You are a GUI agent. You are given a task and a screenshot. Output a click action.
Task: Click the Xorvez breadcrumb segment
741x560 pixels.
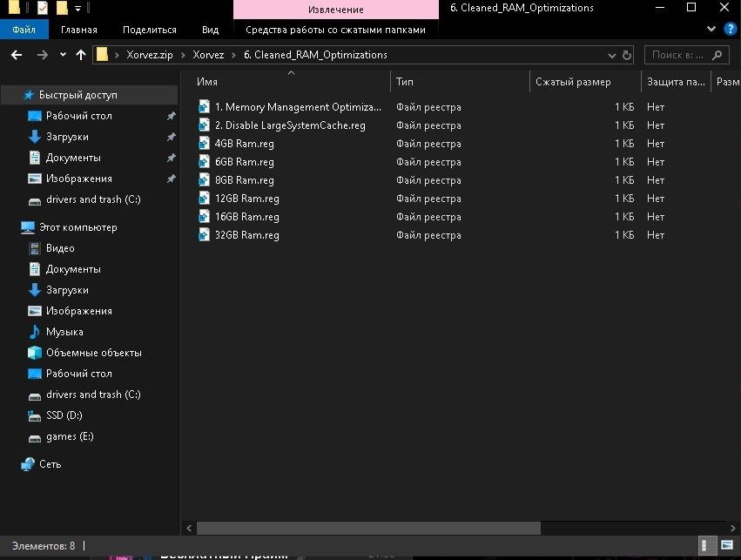point(208,55)
